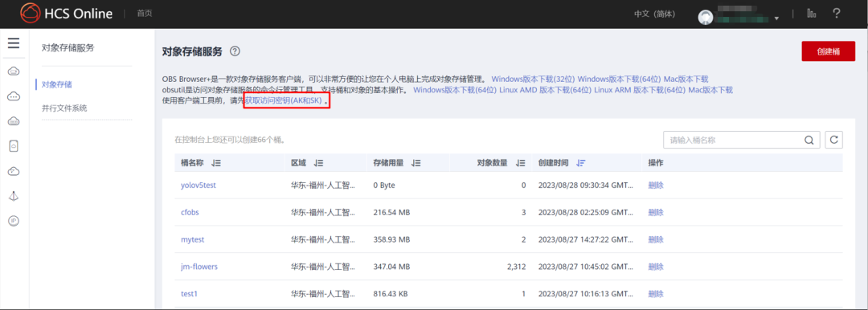Viewport: 868px width, 310px height.
Task: Select 并行文件系统 in the side menu
Action: [64, 108]
